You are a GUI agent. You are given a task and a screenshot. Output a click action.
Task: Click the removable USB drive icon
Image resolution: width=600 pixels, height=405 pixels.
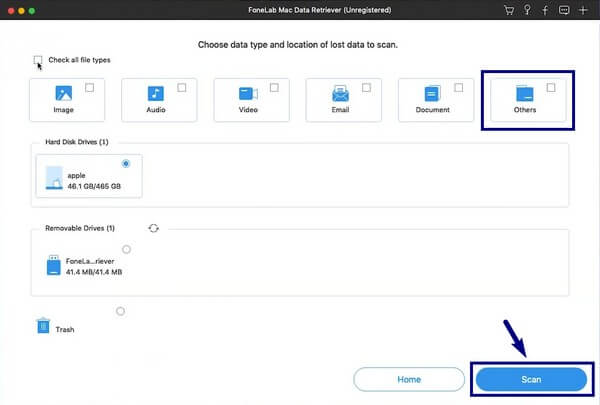[x=54, y=265]
